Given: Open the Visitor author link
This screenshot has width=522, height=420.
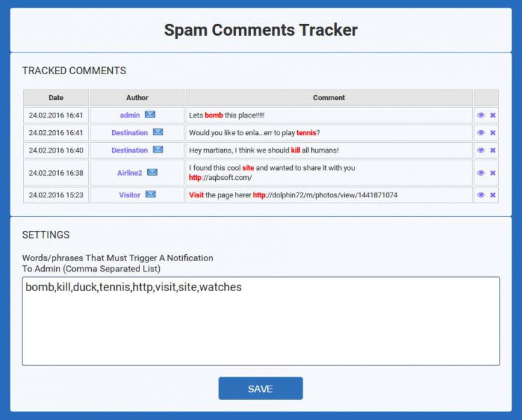Looking at the screenshot, I should coord(130,195).
